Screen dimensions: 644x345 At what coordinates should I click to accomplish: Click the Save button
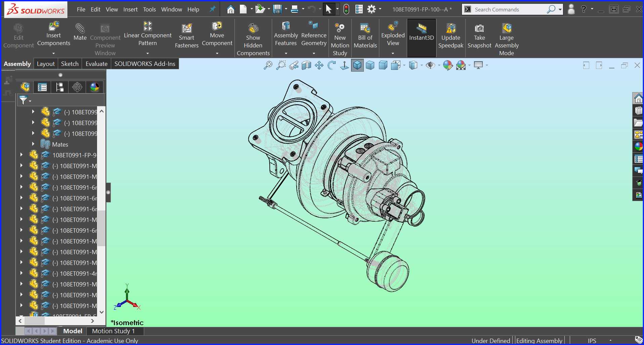pyautogui.click(x=277, y=9)
